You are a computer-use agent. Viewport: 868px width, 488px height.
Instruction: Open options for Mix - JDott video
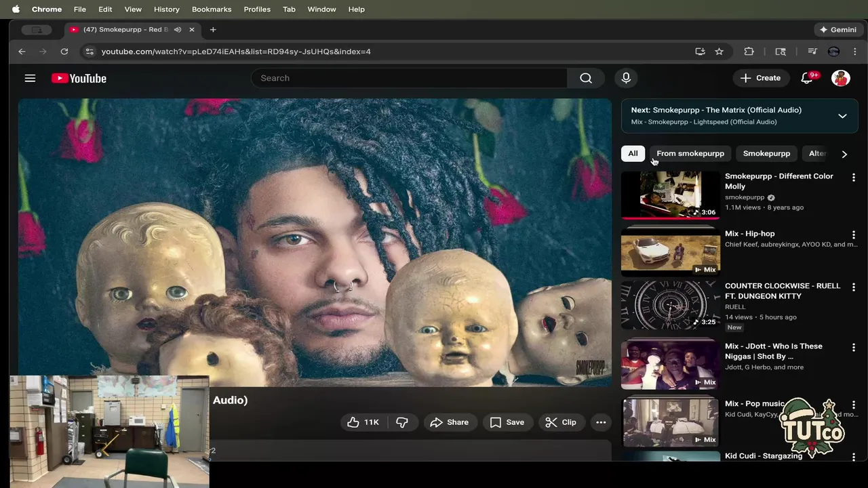coord(853,347)
